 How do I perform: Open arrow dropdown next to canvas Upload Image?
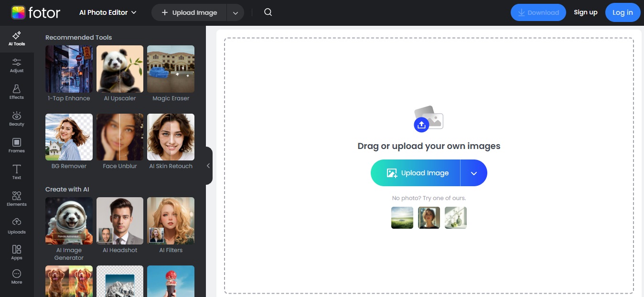click(474, 173)
